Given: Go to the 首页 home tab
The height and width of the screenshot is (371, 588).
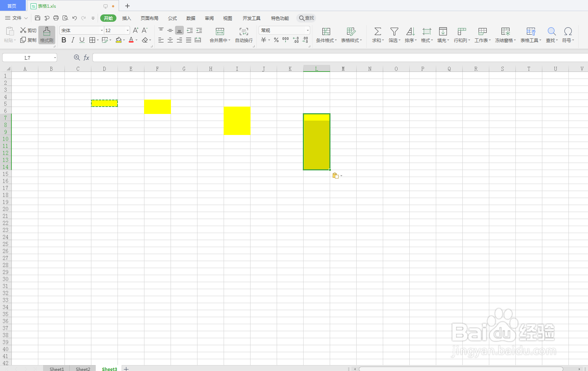Looking at the screenshot, I should coord(12,6).
